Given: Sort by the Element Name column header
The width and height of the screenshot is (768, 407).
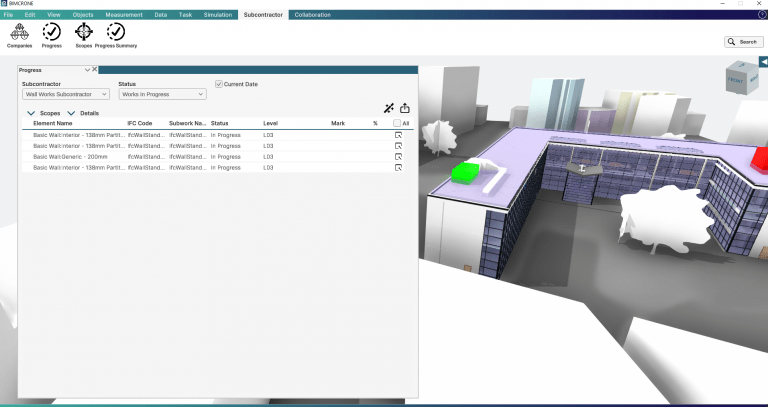Looking at the screenshot, I should coord(53,124).
